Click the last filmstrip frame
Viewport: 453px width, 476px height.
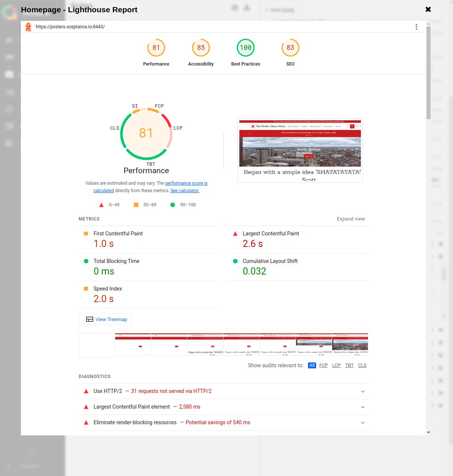point(350,345)
